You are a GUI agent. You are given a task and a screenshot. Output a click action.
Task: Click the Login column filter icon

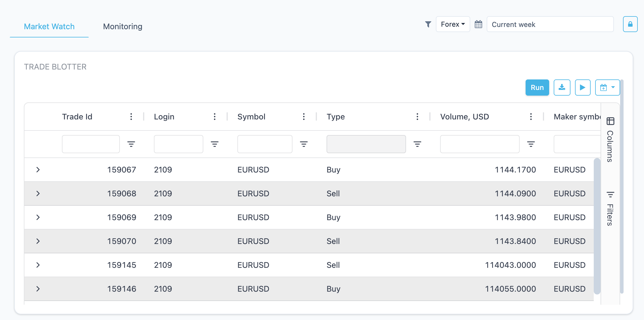215,144
